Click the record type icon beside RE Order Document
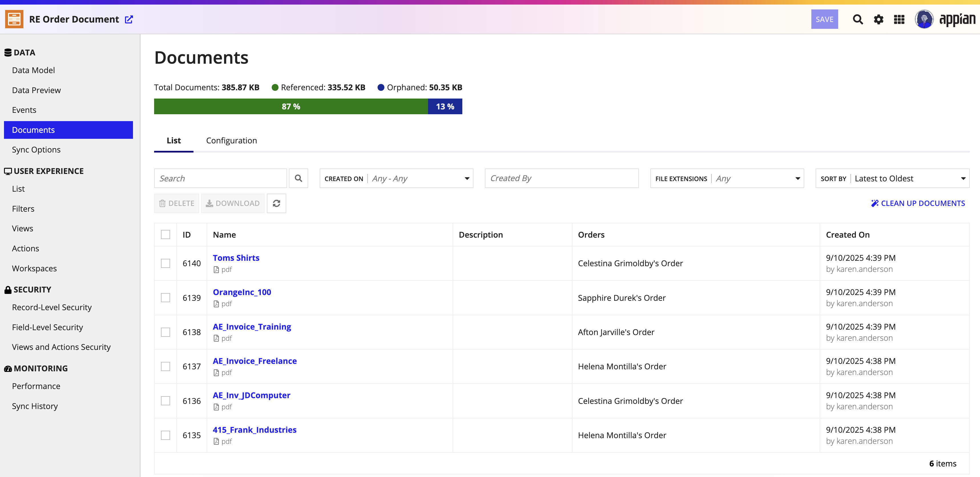This screenshot has height=477, width=980. point(14,19)
